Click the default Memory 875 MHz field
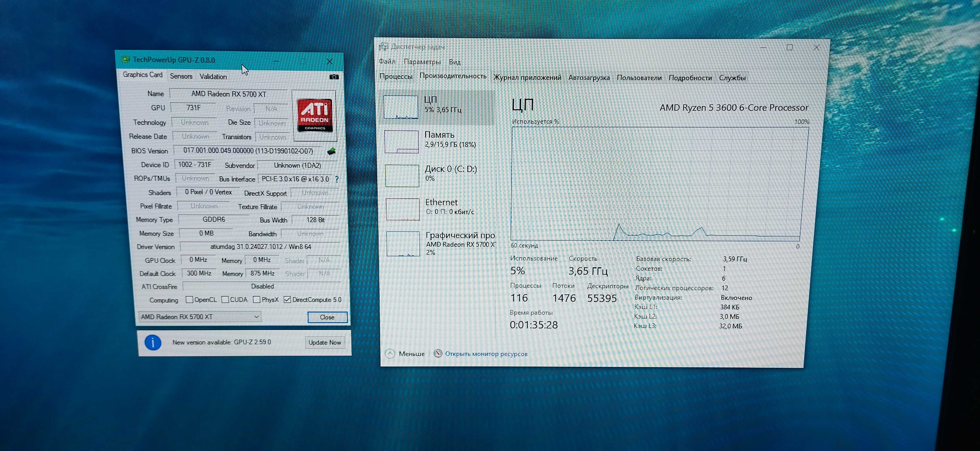The height and width of the screenshot is (451, 980). click(262, 273)
